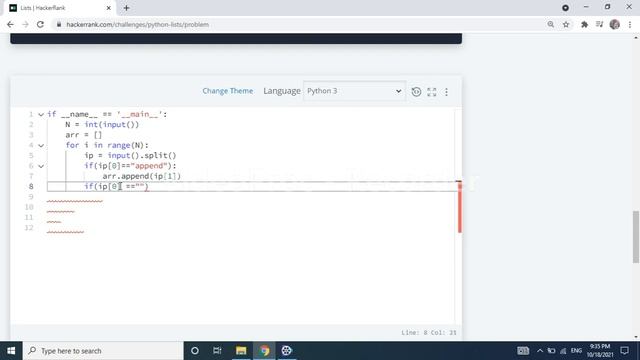Image resolution: width=640 pixels, height=360 pixels.
Task: Open network tray icon
Action: [563, 351]
